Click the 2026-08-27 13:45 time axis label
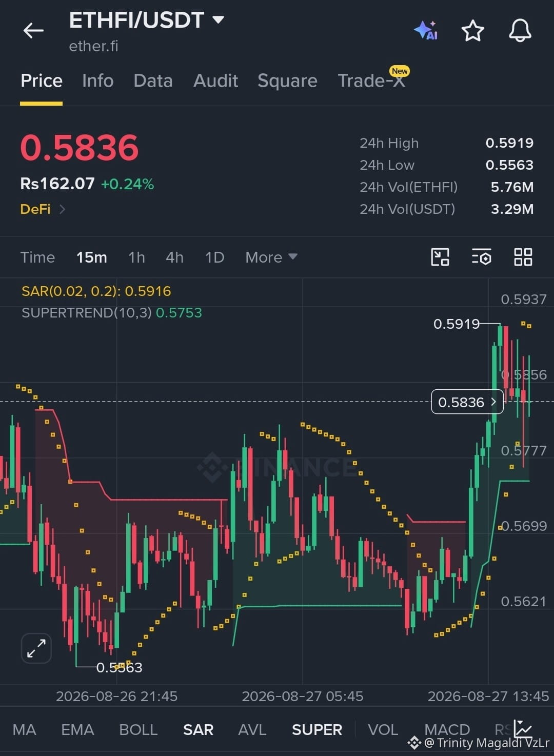 click(x=488, y=696)
